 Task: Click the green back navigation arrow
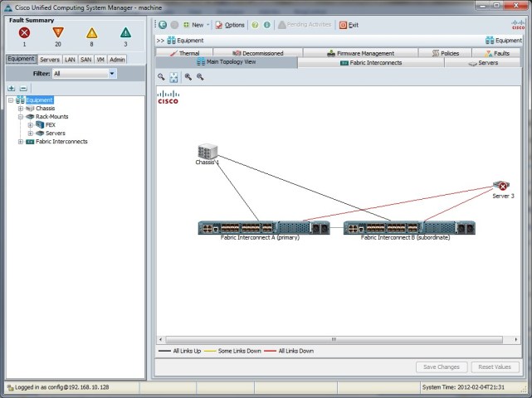coord(163,25)
